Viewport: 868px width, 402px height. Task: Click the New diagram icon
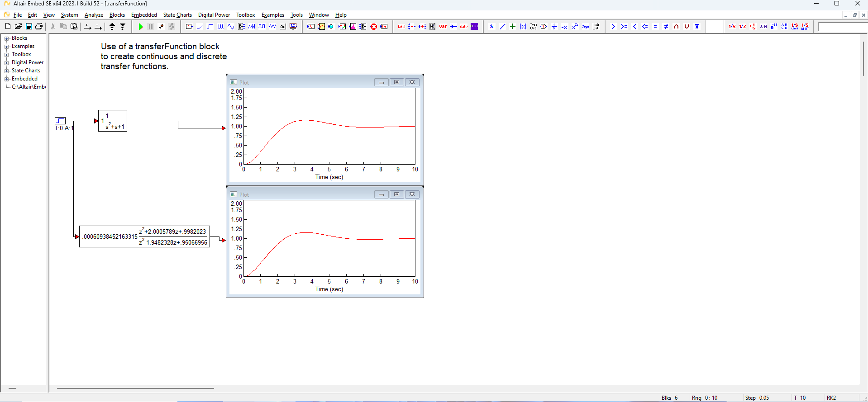(x=8, y=27)
